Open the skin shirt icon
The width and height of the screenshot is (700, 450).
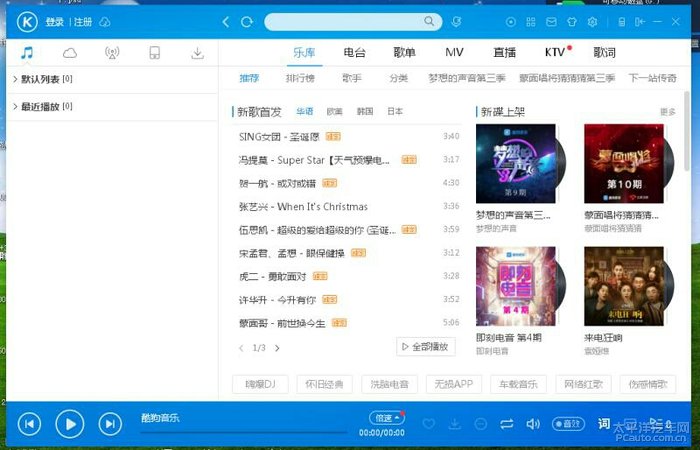(x=572, y=22)
